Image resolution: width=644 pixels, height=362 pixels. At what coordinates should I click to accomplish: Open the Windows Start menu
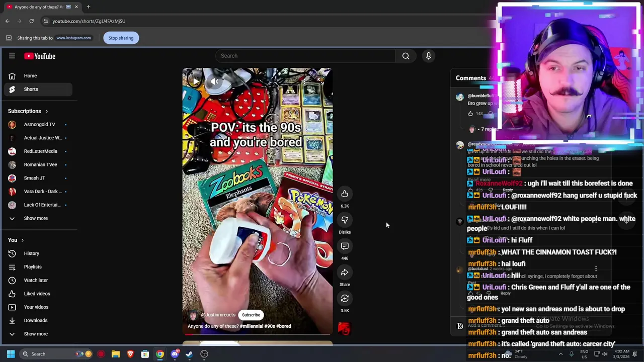pos(11,354)
